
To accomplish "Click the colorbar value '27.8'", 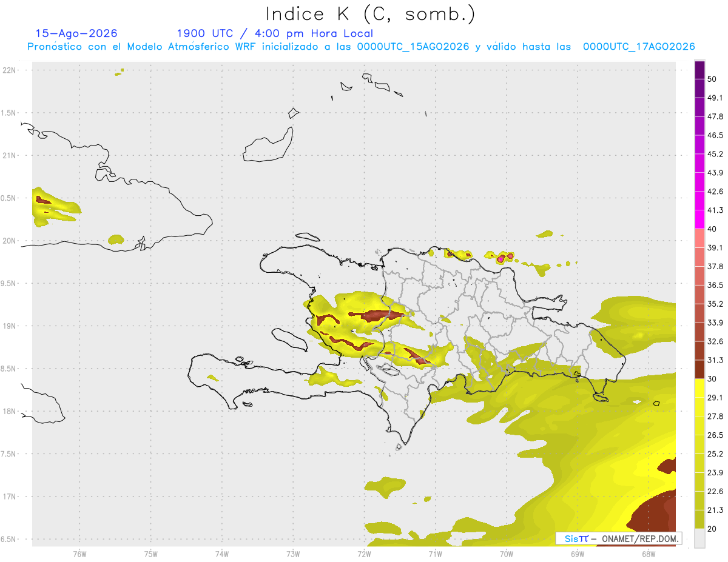I will 715,416.
